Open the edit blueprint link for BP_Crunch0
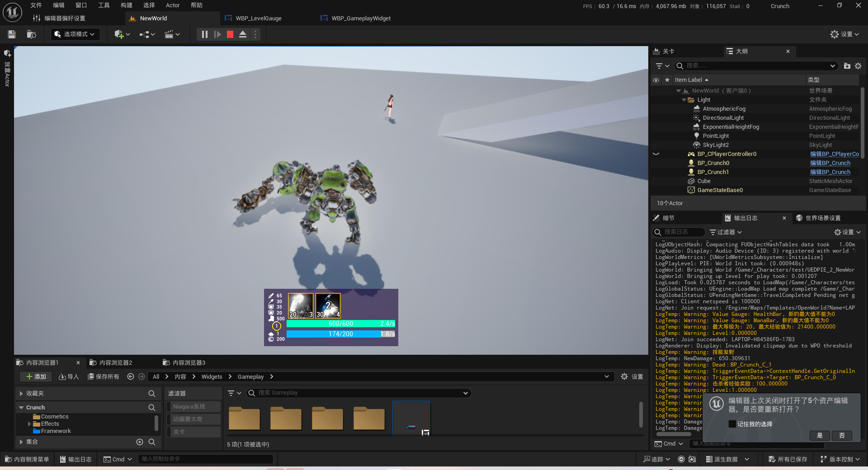868x470 pixels. 830,163
